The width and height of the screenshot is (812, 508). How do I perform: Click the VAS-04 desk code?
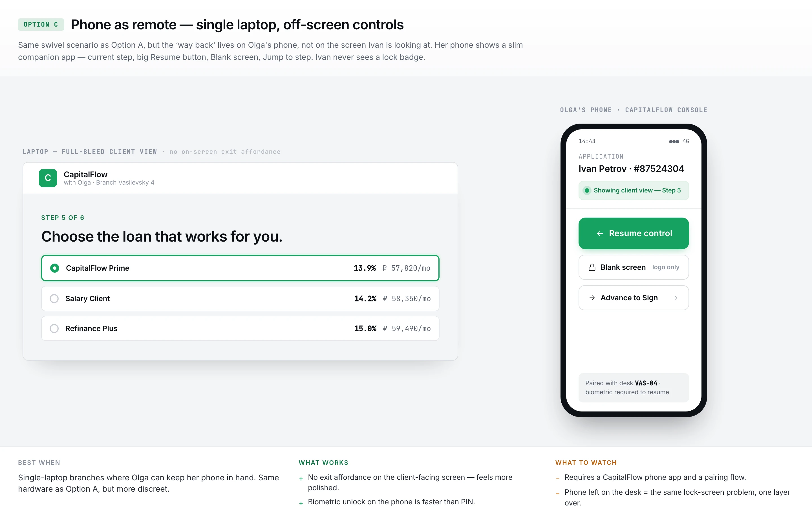coord(646,383)
